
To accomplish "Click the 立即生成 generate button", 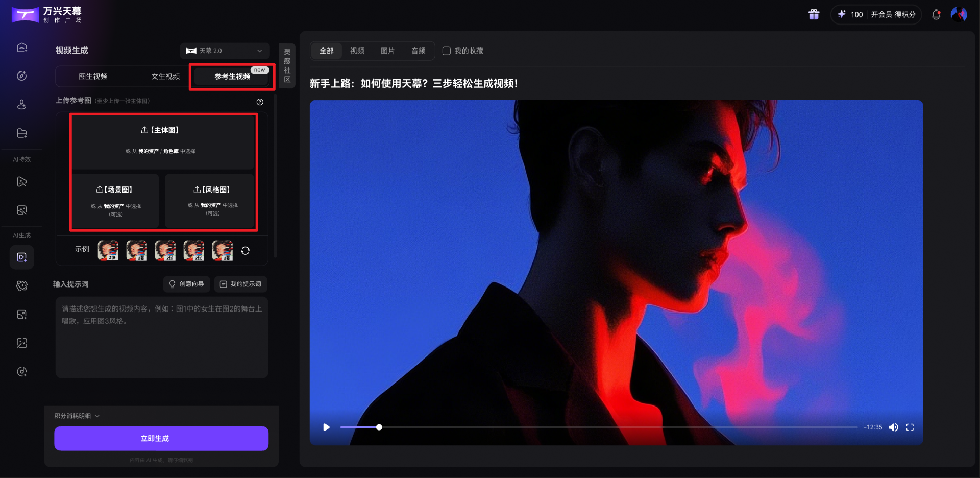I will (161, 438).
